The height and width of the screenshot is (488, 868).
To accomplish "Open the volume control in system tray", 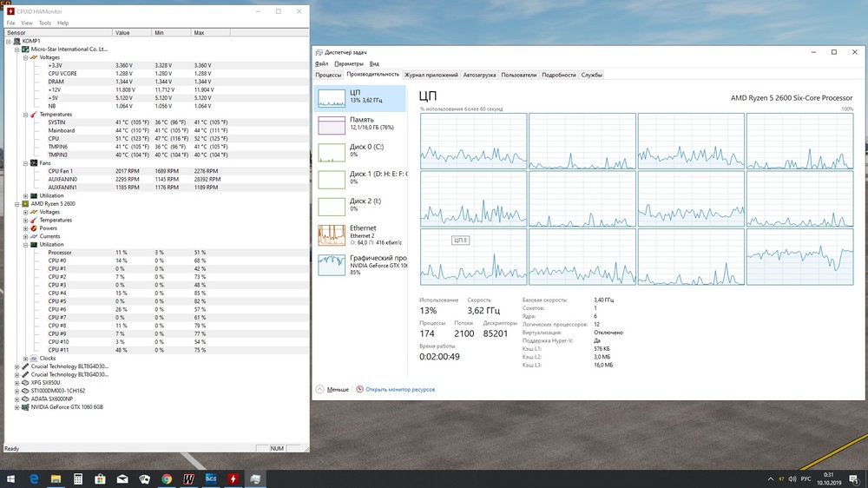I will 792,479.
